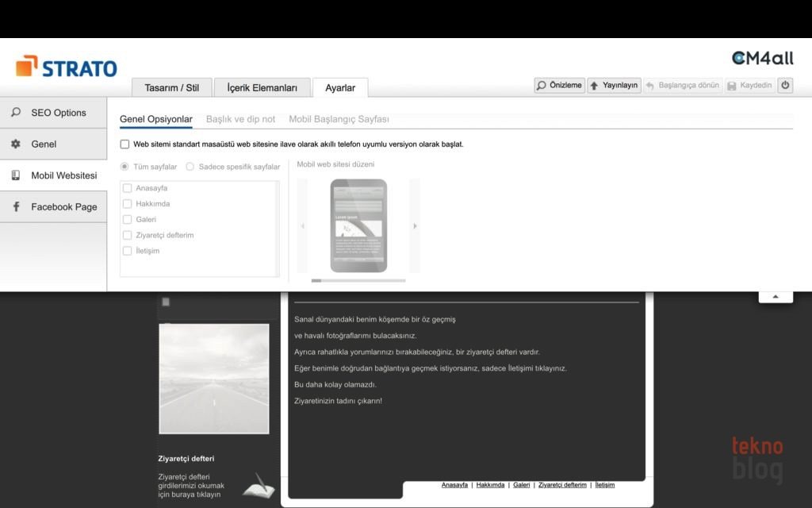Click the power/logout icon button
Viewport: 812px width, 508px height.
point(784,85)
